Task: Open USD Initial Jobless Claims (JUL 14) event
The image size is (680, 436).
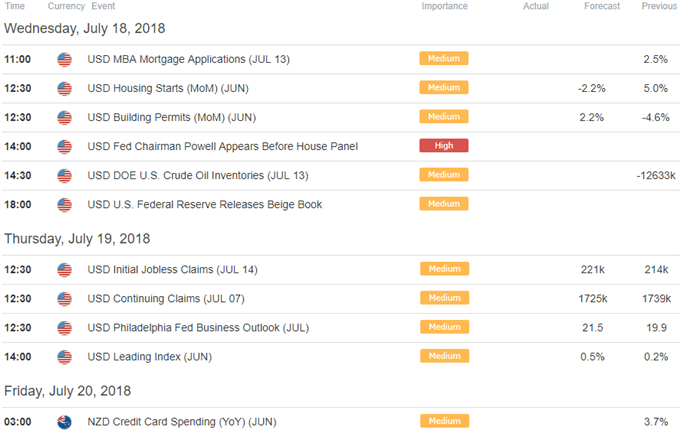Action: pos(173,270)
